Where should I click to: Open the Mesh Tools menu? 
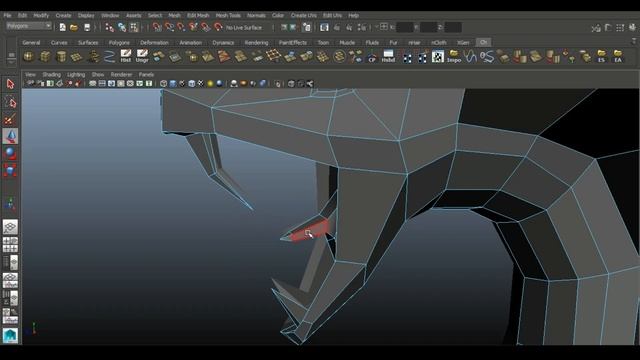228,16
